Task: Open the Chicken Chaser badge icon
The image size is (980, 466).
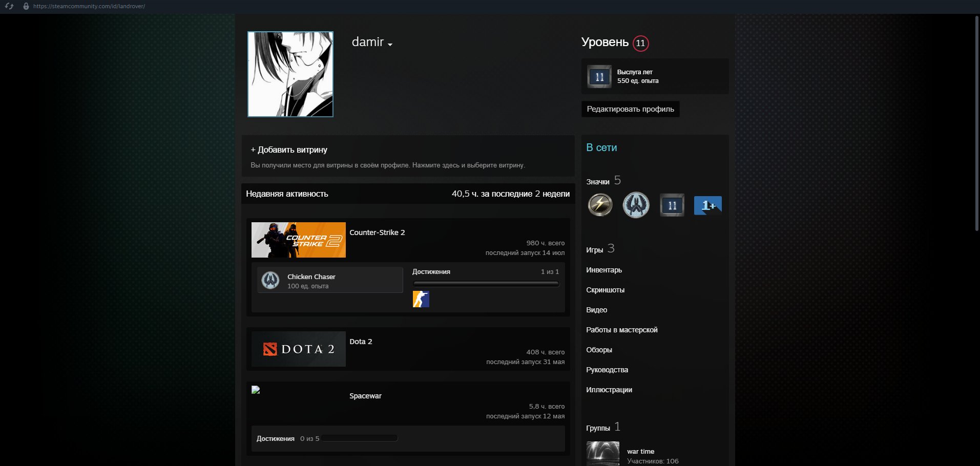Action: click(x=270, y=280)
